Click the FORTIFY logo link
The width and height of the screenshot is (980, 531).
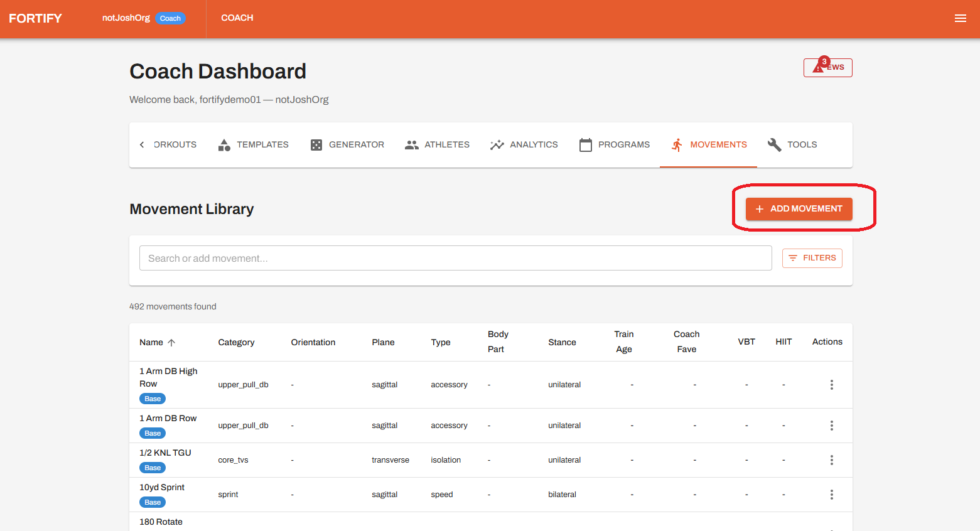coord(35,18)
